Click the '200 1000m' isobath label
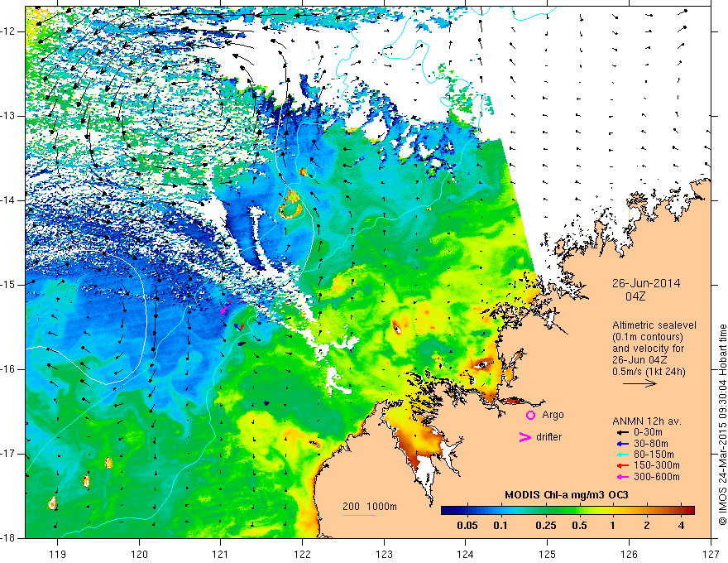This screenshot has width=728, height=563. click(x=370, y=507)
